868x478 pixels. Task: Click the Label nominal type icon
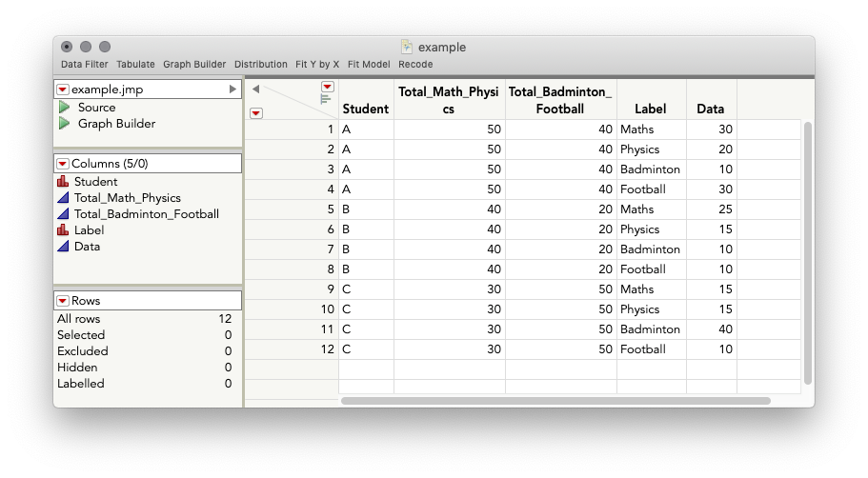[64, 230]
